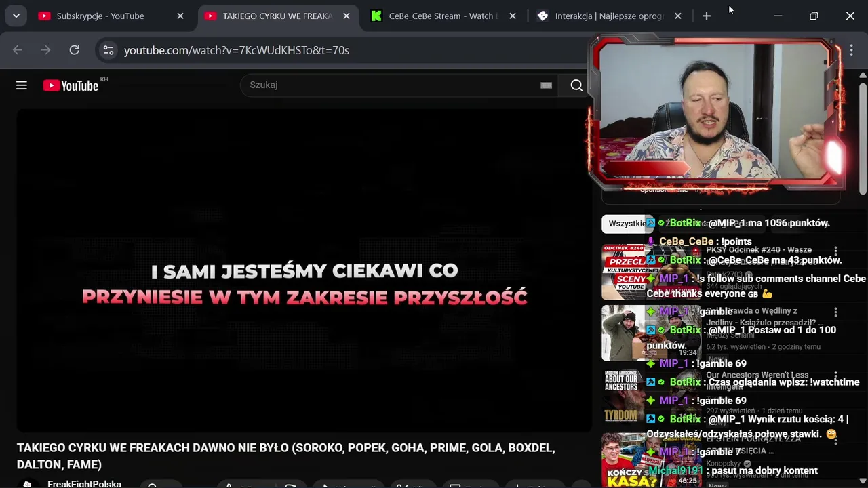
Task: Open a new browser tab
Action: [707, 16]
